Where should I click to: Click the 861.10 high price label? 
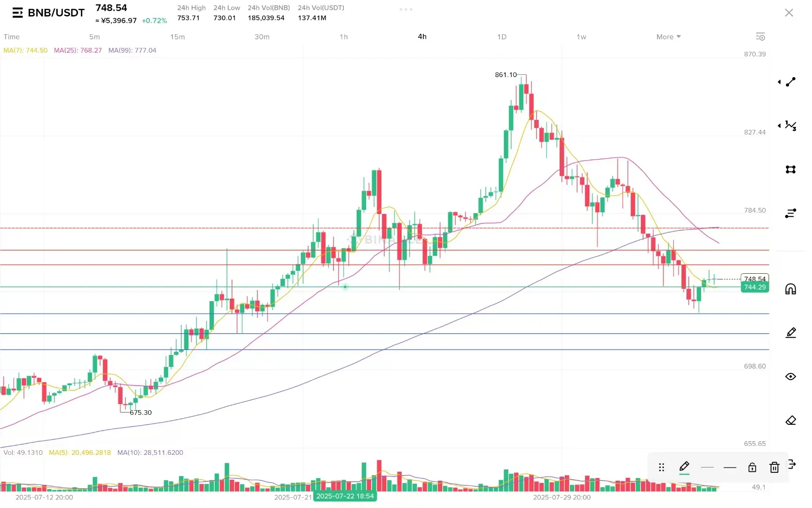tap(506, 75)
